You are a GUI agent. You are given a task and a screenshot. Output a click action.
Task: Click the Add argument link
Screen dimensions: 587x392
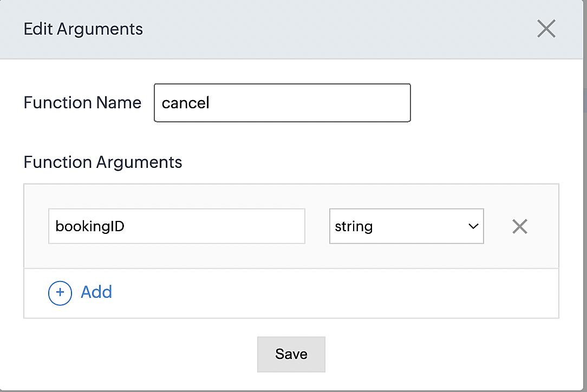96,292
